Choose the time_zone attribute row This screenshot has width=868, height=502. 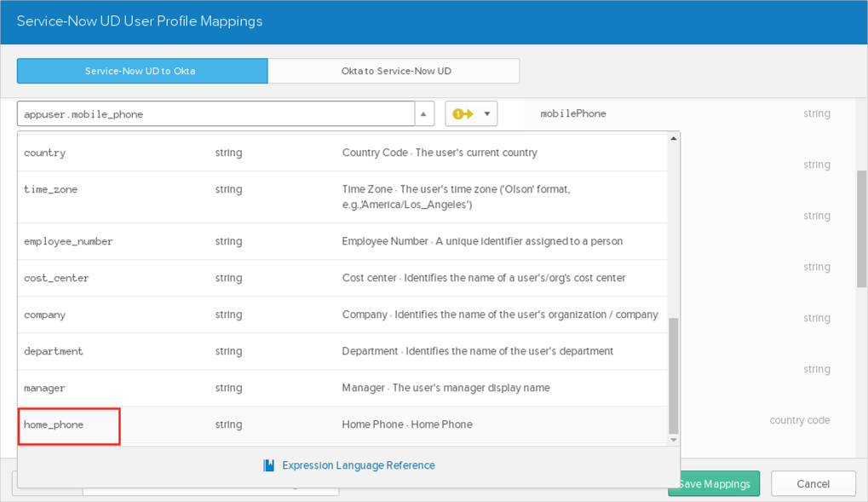(51, 189)
